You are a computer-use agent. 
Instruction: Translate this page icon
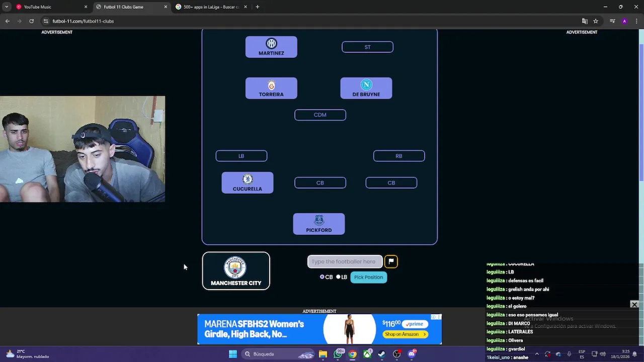click(585, 21)
